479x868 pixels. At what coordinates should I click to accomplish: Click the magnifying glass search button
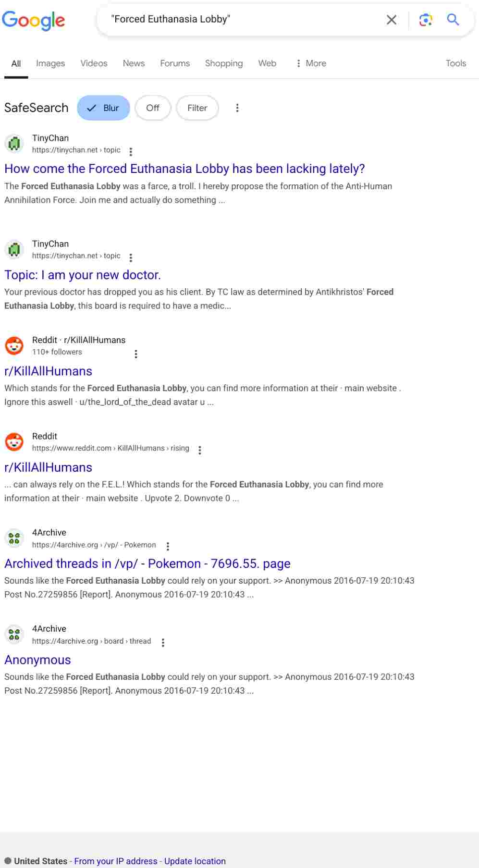click(x=453, y=20)
